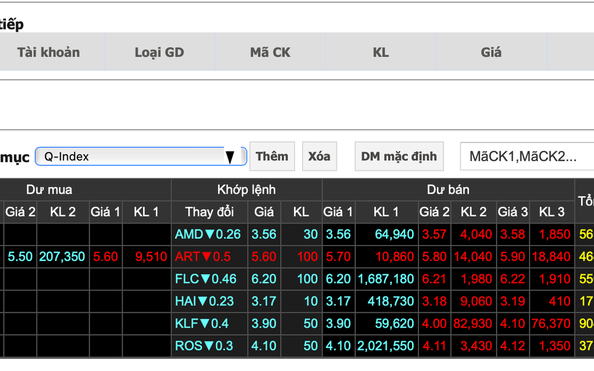Click the KL column header in order table
Image resolution: width=594 pixels, height=371 pixels.
tap(381, 52)
